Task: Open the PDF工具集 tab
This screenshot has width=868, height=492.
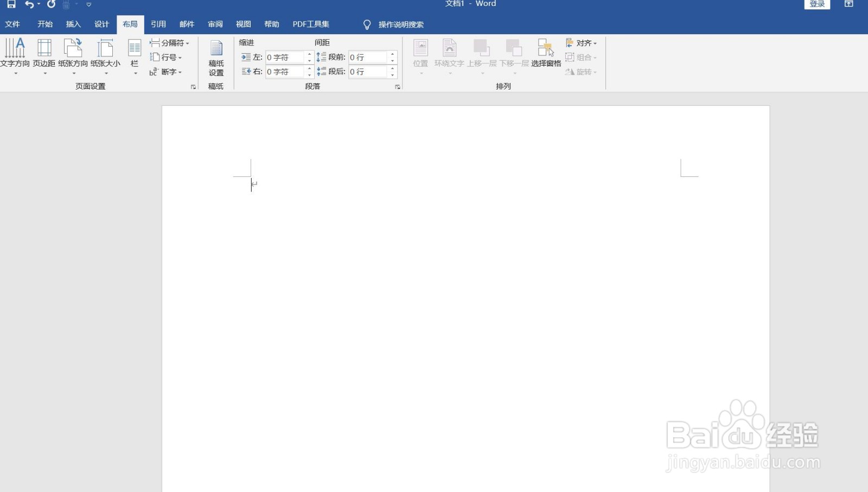Action: [311, 24]
